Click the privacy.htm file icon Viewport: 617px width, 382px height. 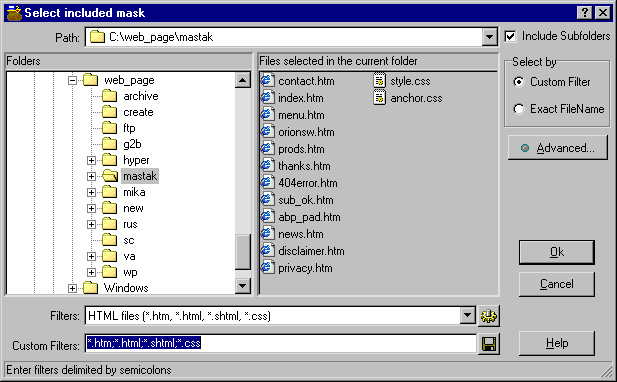(x=268, y=268)
